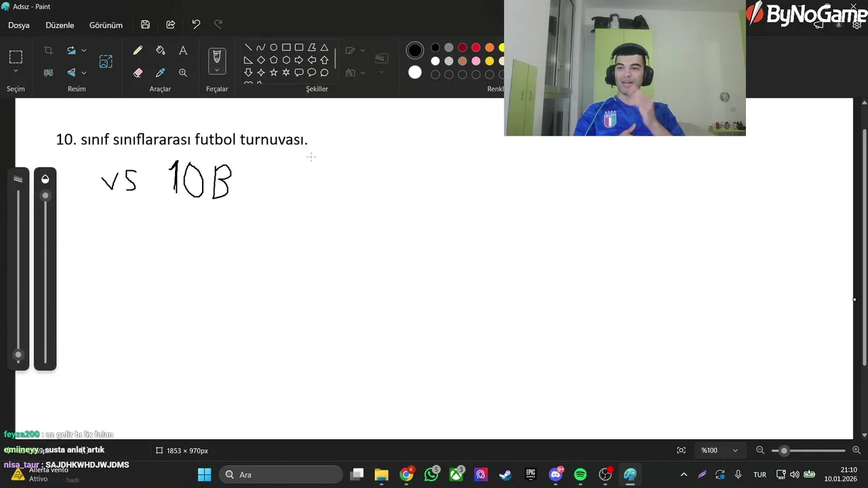Choose the Up arrow shape

pos(324,60)
